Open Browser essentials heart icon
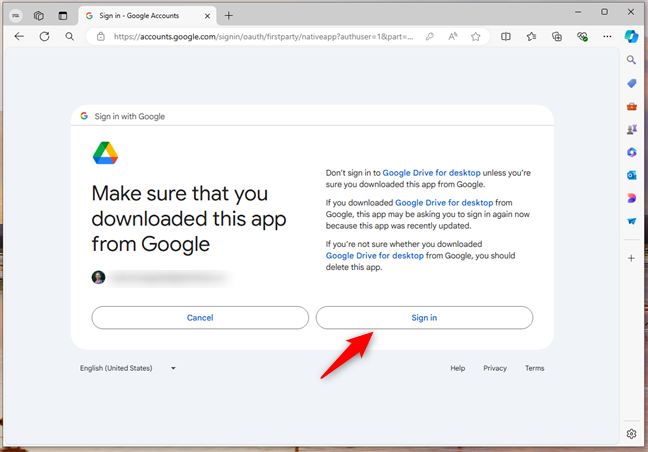Viewport: 648px width, 452px height. [x=582, y=36]
